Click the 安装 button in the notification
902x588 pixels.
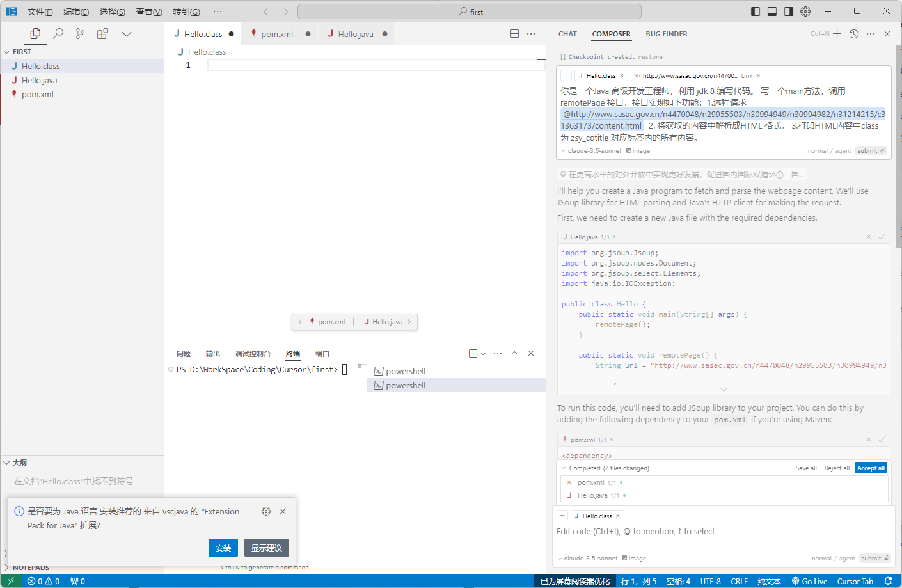(x=223, y=548)
